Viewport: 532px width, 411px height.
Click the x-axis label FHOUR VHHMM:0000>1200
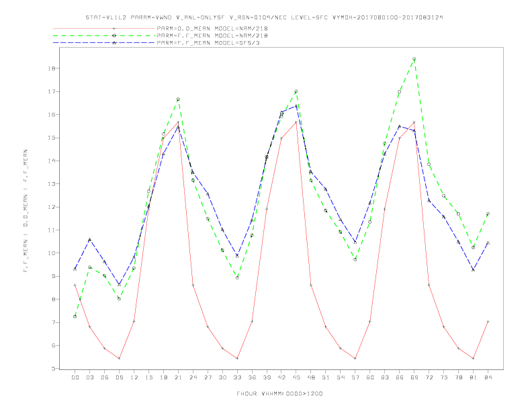point(279,394)
